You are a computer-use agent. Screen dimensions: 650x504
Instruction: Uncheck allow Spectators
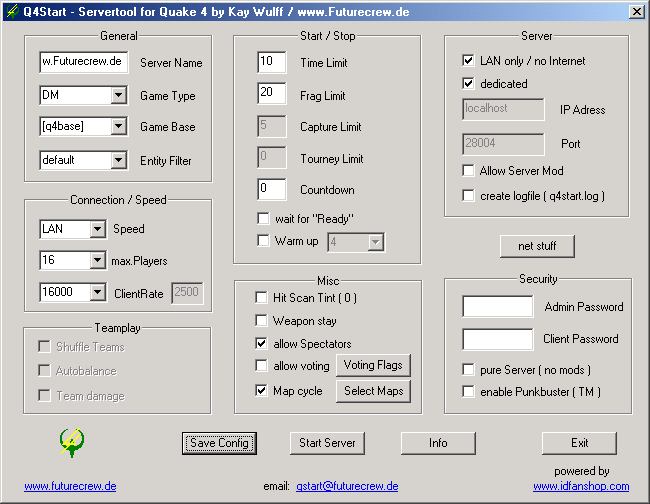pyautogui.click(x=261, y=343)
